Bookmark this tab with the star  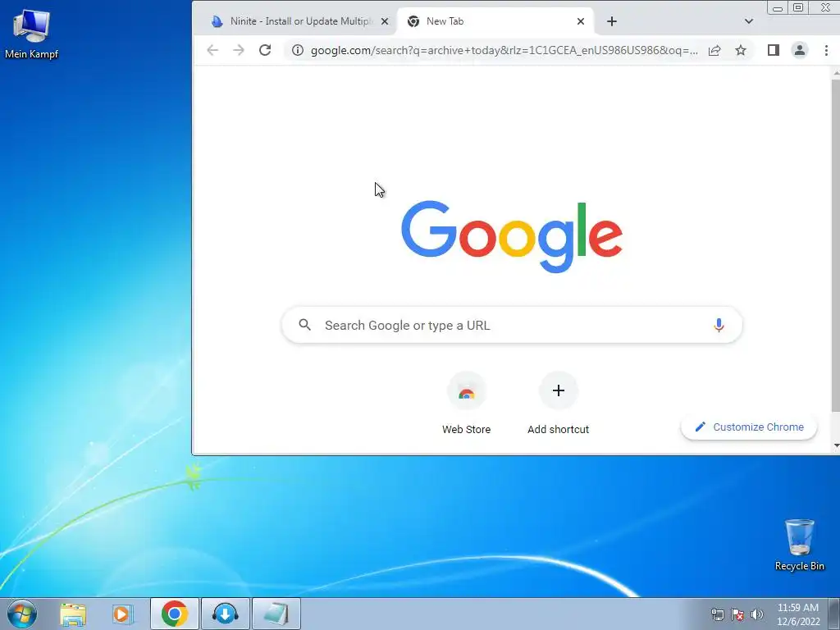(741, 50)
